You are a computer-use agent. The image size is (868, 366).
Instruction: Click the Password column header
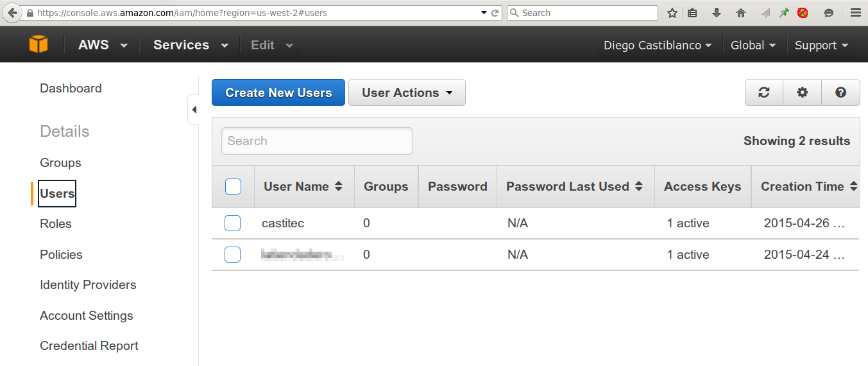(457, 186)
